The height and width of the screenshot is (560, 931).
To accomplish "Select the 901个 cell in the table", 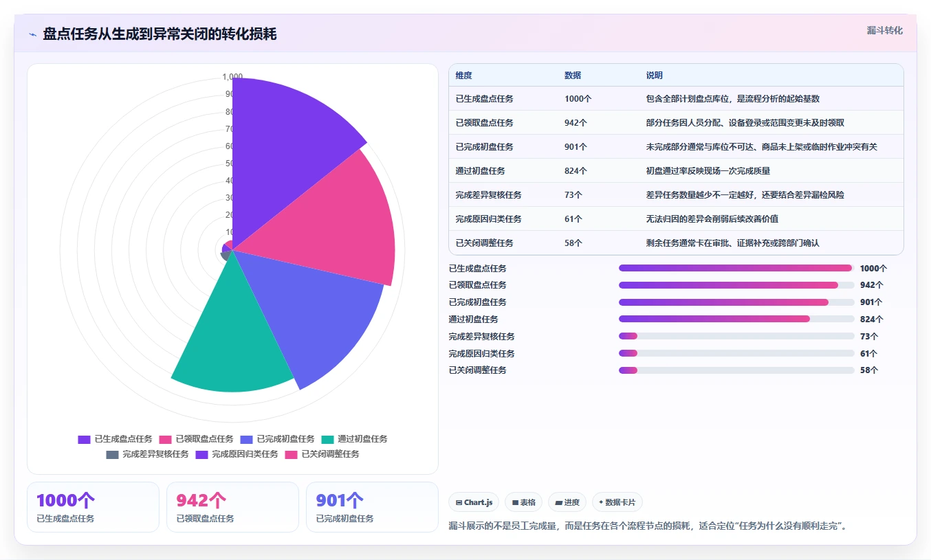I will [x=576, y=147].
